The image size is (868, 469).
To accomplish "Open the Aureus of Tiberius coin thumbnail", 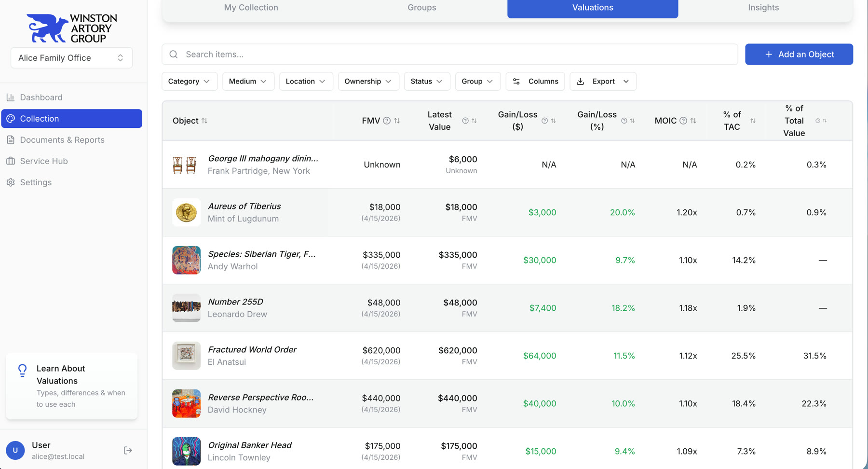I will 186,212.
